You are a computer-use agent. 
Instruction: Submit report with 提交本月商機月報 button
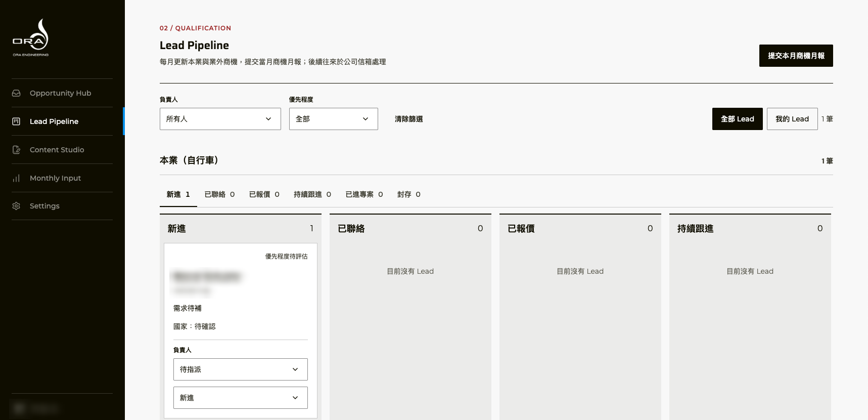[796, 56]
